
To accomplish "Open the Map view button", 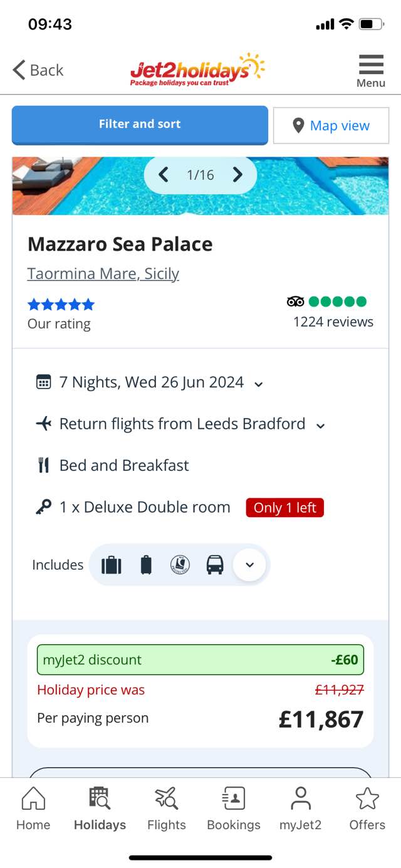I will click(331, 126).
